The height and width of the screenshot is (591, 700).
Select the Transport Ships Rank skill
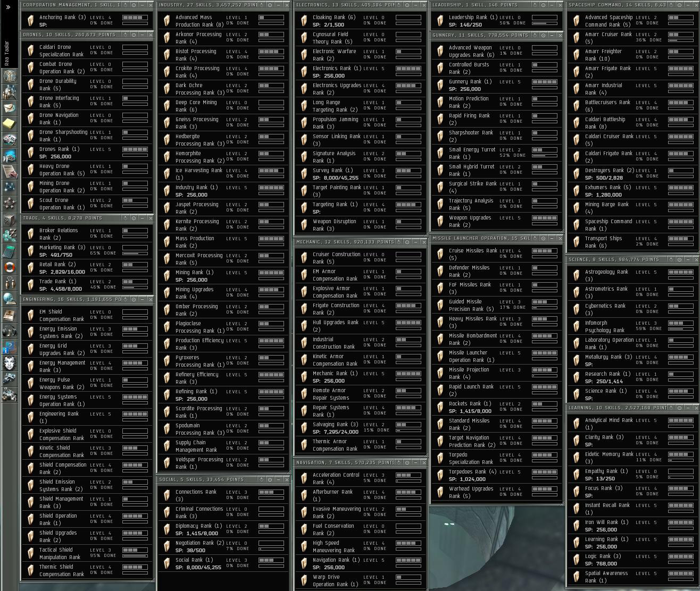(x=634, y=242)
